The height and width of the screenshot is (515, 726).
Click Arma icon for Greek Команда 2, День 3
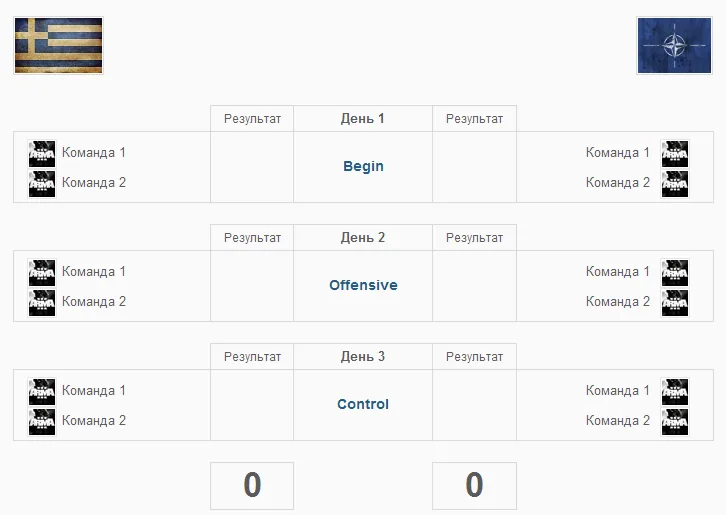[42, 421]
